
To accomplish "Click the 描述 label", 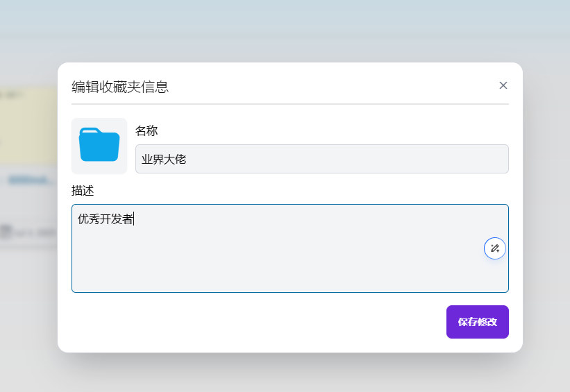I will click(x=83, y=191).
